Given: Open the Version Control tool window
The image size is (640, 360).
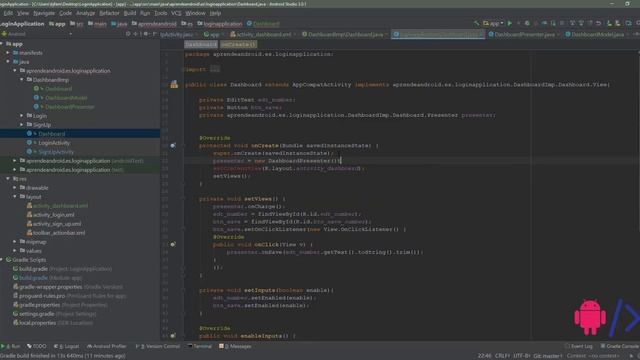Looking at the screenshot, I should tap(158, 346).
